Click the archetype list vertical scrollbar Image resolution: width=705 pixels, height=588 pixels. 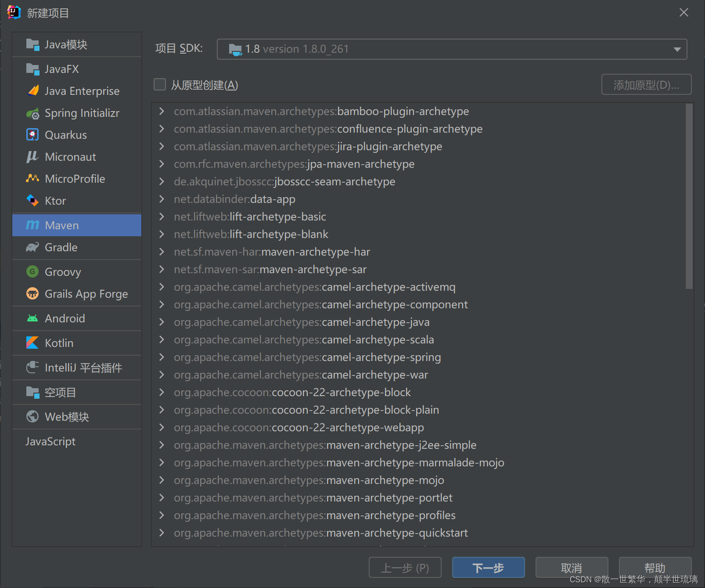689,196
